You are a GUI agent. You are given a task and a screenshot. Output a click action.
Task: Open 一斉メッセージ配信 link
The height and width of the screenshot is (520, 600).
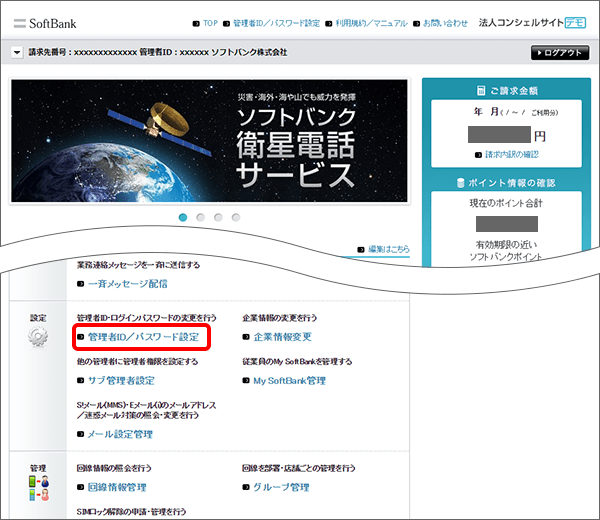128,284
